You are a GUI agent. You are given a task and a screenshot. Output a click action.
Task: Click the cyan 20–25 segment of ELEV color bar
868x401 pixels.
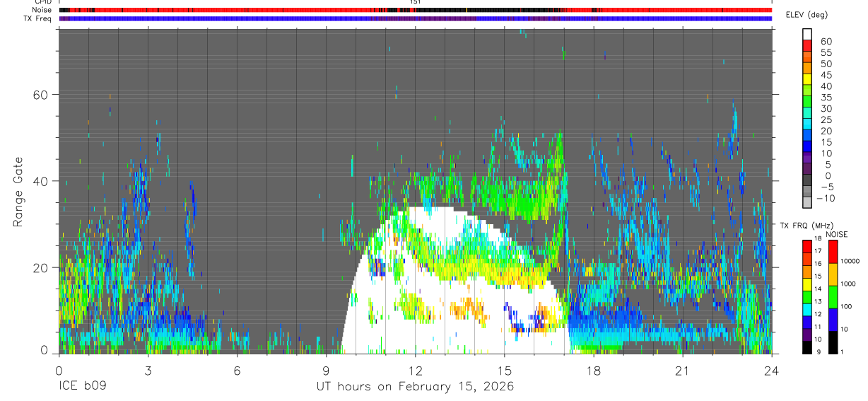point(807,123)
